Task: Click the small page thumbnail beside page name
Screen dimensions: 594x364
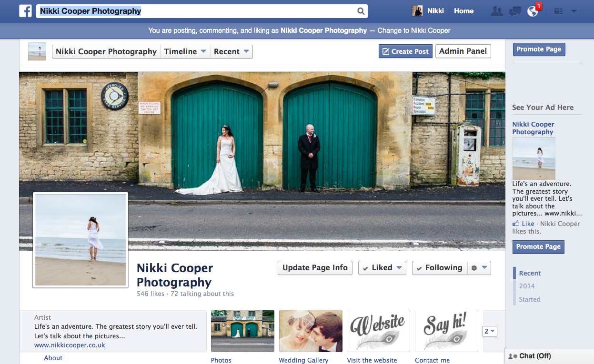Action: pos(37,51)
